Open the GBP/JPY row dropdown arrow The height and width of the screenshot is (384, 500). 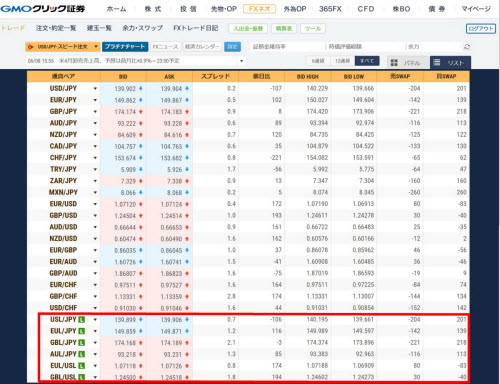(x=95, y=112)
